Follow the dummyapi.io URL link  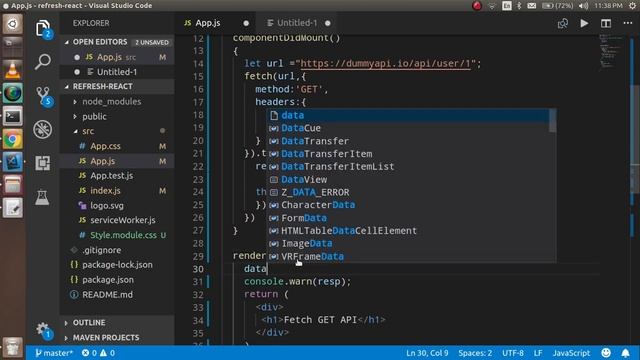tap(385, 63)
